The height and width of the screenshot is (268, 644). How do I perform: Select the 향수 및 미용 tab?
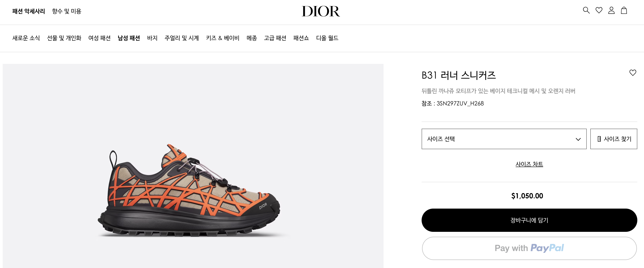pos(66,11)
